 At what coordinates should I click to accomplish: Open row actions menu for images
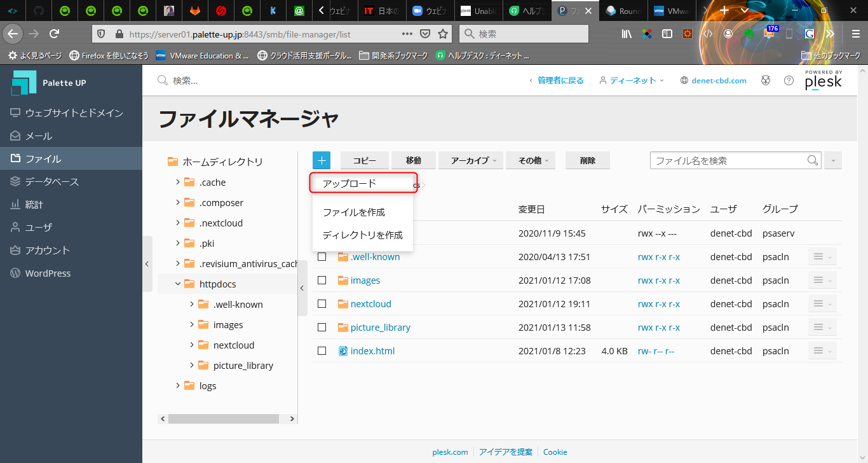pyautogui.click(x=822, y=280)
